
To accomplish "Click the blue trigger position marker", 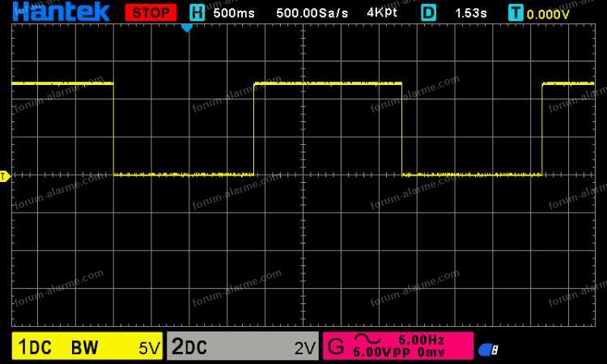I will (x=187, y=28).
